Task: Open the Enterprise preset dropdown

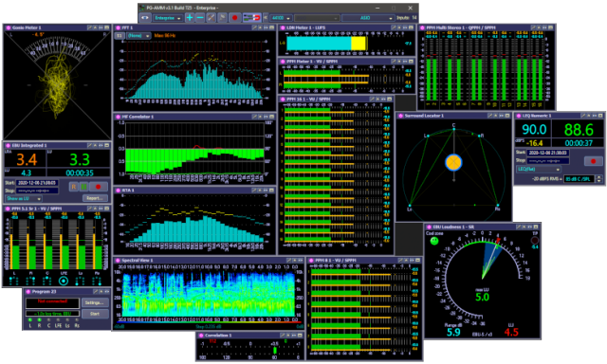Action: pyautogui.click(x=168, y=18)
